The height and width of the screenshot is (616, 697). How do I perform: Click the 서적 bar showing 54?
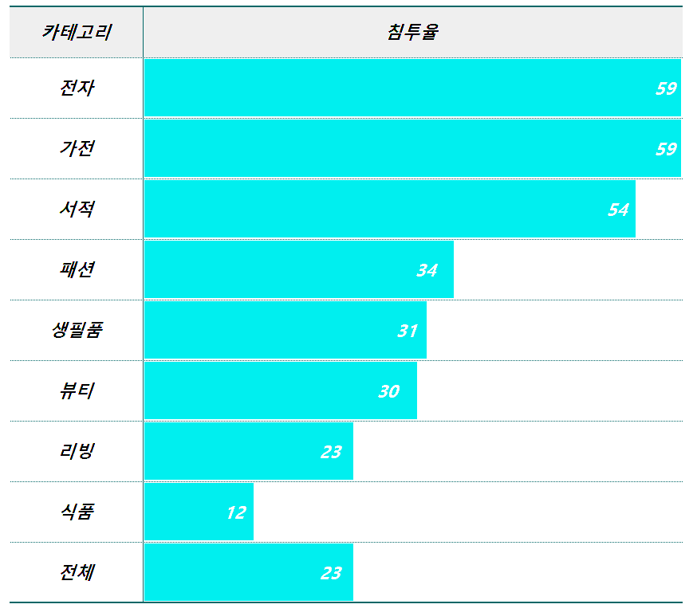coord(389,209)
